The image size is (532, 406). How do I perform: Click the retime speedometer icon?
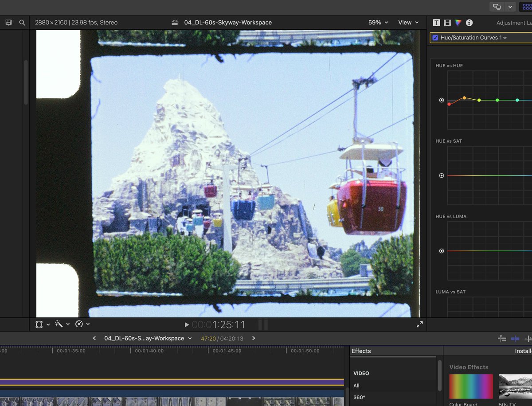(79, 324)
